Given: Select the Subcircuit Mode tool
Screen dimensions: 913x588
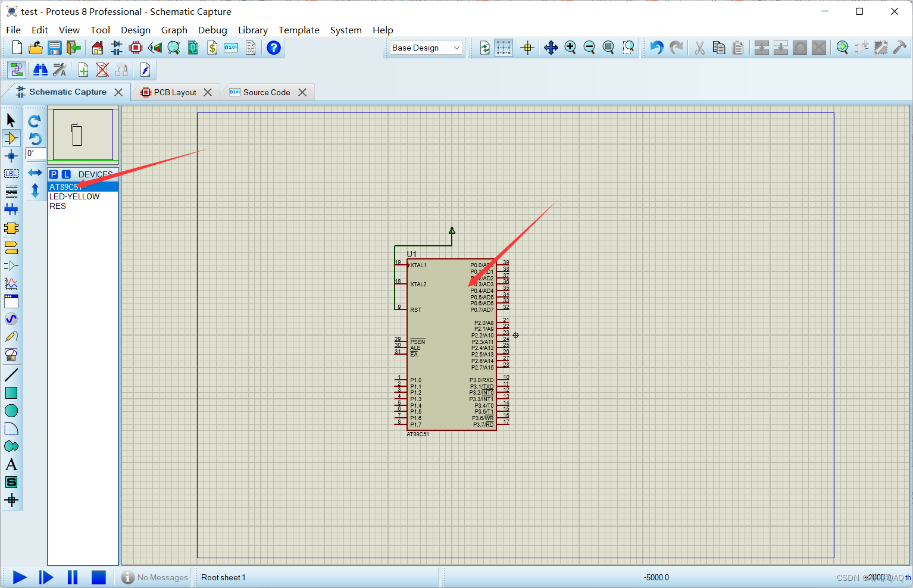Looking at the screenshot, I should click(11, 229).
